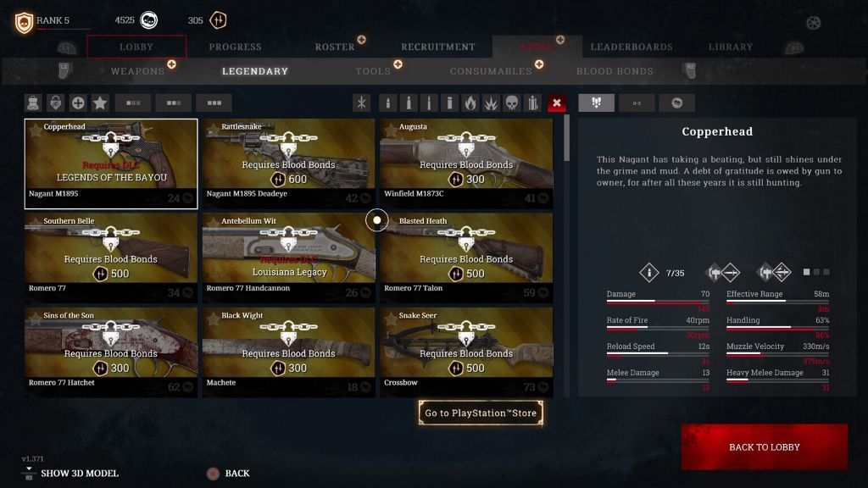Clear filters with the red X
Image resolution: width=868 pixels, height=488 pixels.
point(556,103)
